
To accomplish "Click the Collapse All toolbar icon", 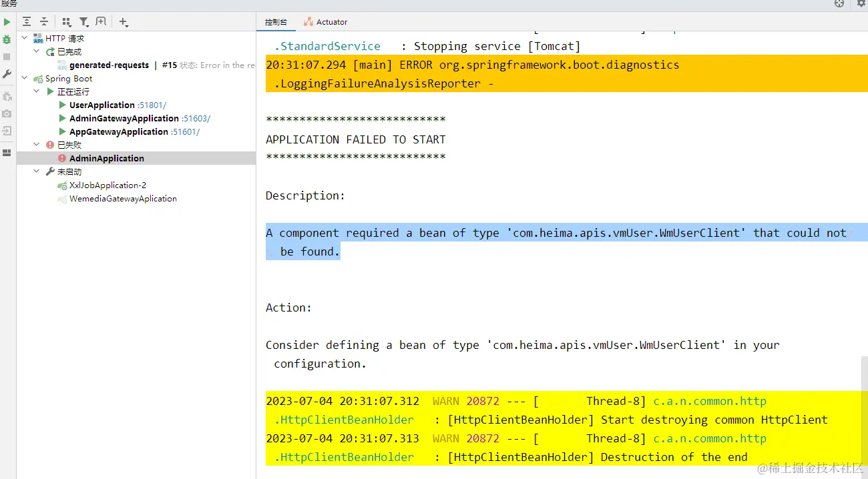I will (x=44, y=22).
